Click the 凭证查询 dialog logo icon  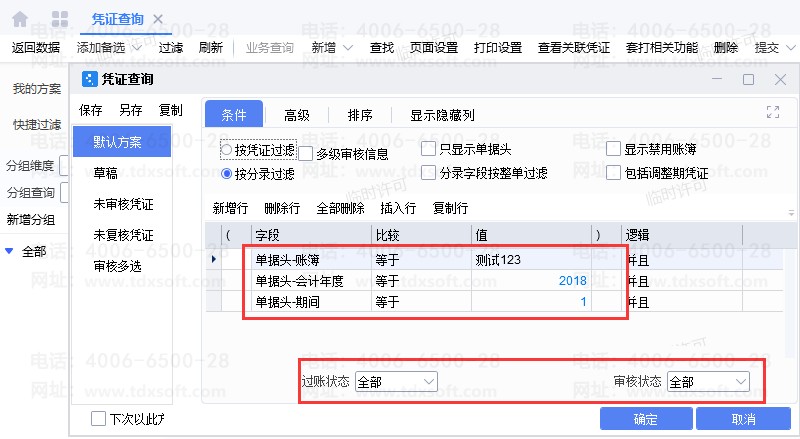[90, 79]
